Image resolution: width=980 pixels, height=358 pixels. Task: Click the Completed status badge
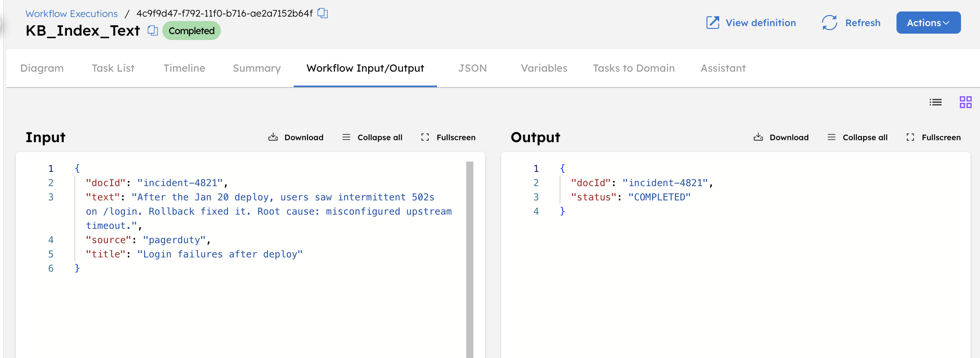(x=192, y=30)
